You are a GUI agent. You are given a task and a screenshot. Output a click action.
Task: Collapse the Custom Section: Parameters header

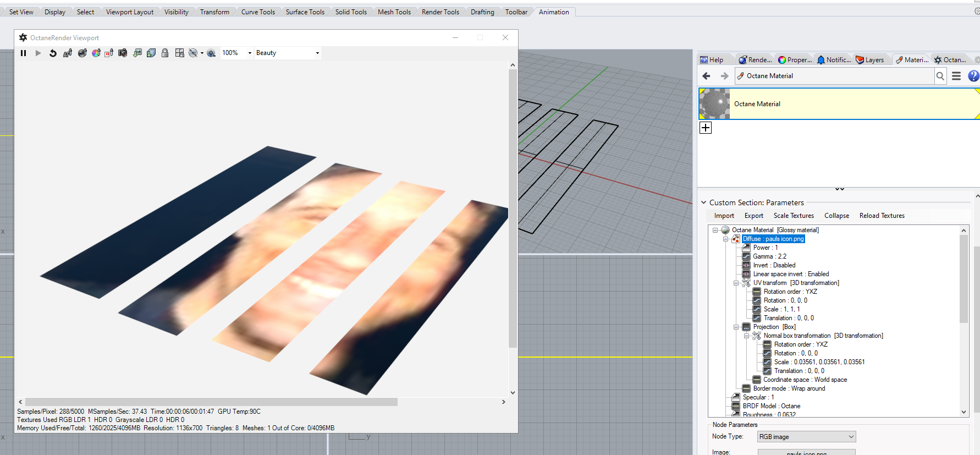click(703, 202)
